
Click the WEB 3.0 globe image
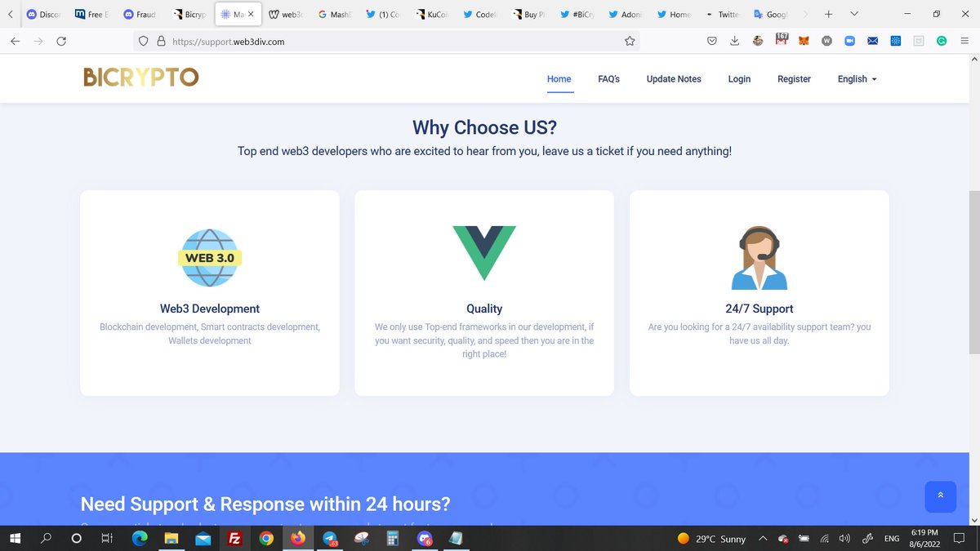tap(210, 257)
